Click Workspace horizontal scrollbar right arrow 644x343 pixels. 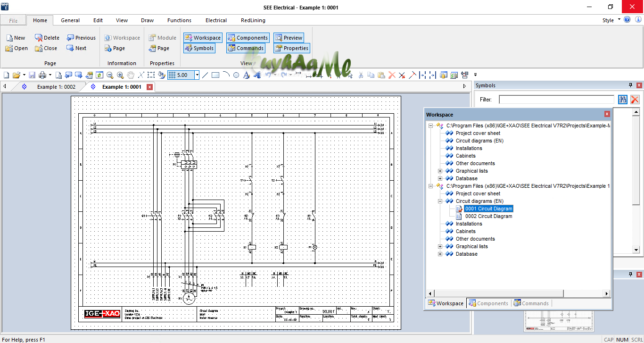pyautogui.click(x=607, y=293)
